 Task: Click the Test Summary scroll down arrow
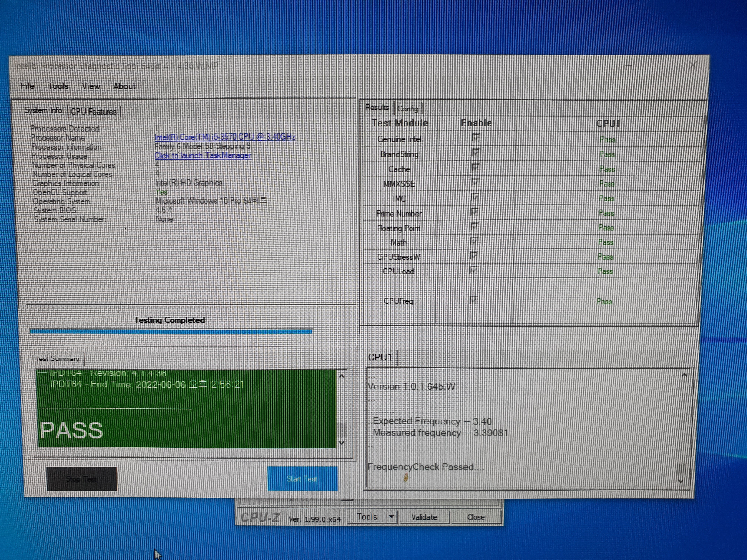(341, 443)
